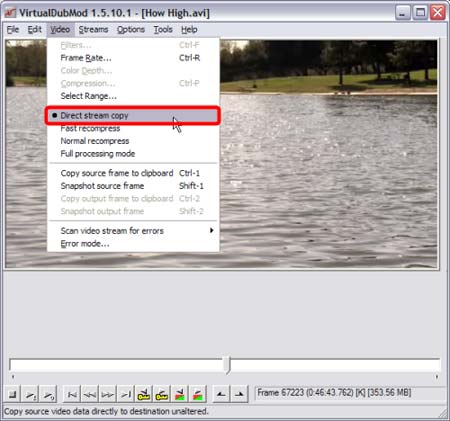The image size is (450, 421).
Task: Open the Tools menu
Action: point(163,30)
